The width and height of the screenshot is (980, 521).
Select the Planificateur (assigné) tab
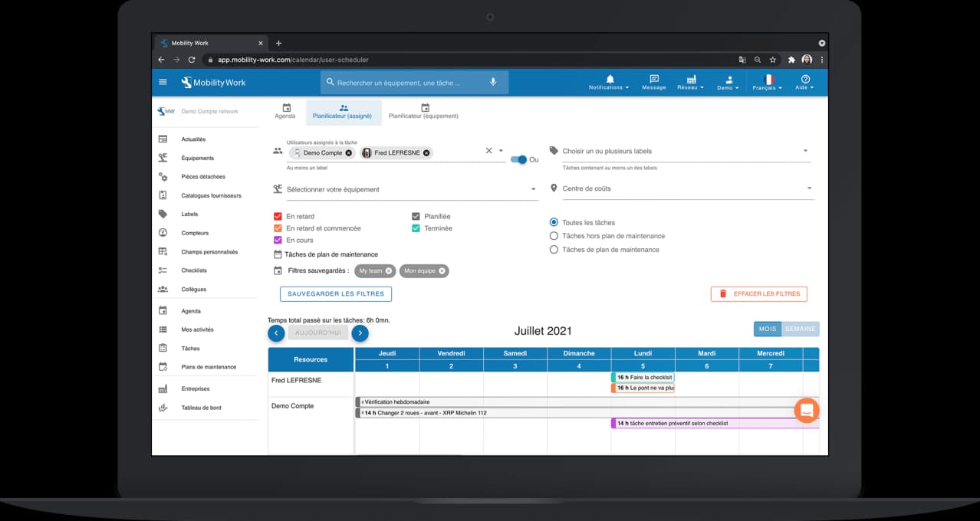[342, 112]
